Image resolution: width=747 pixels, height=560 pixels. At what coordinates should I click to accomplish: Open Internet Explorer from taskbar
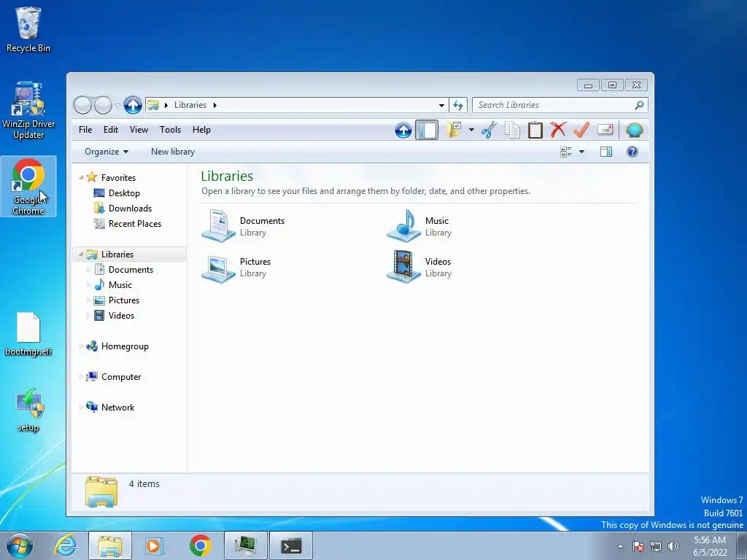tap(65, 545)
